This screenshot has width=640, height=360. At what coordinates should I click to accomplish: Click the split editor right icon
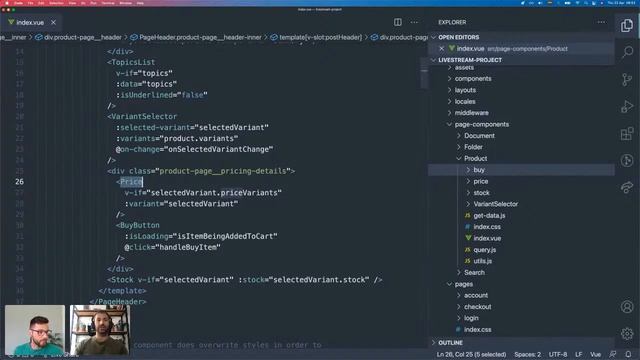(x=398, y=22)
